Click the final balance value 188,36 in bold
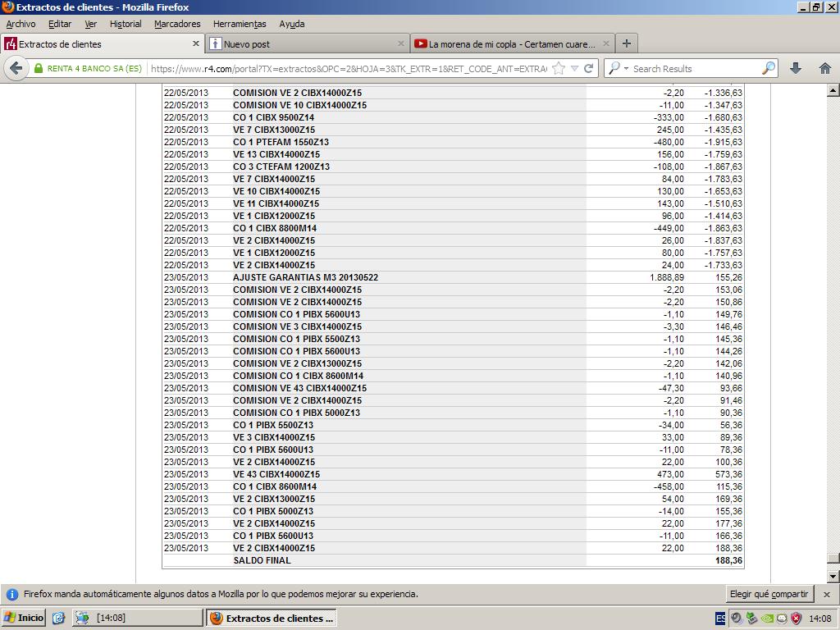The image size is (840, 630). point(728,560)
